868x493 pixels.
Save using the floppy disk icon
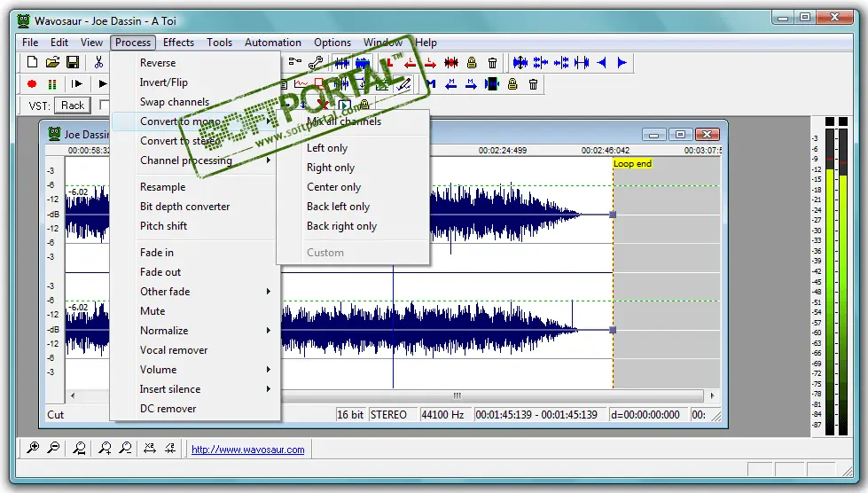pos(73,63)
